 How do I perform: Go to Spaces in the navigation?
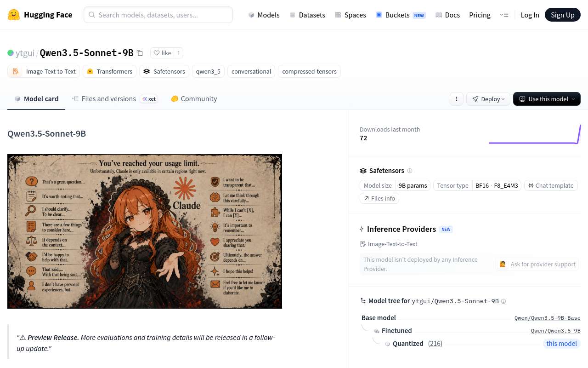click(351, 15)
